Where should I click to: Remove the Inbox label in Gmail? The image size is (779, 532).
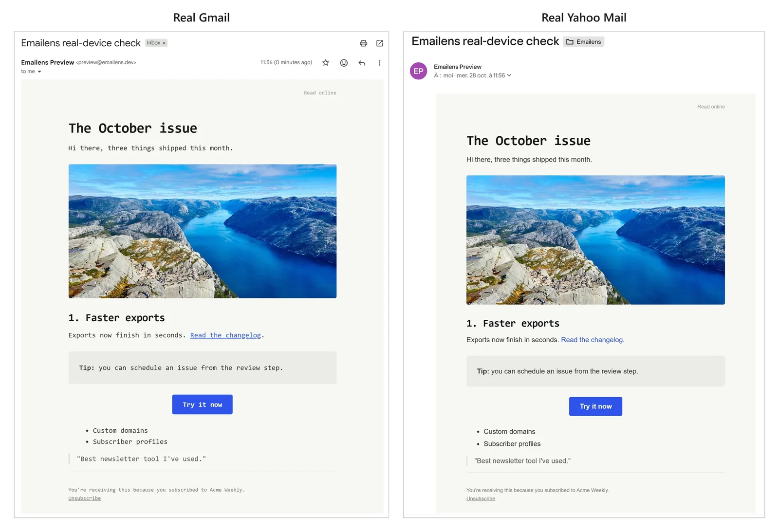164,43
